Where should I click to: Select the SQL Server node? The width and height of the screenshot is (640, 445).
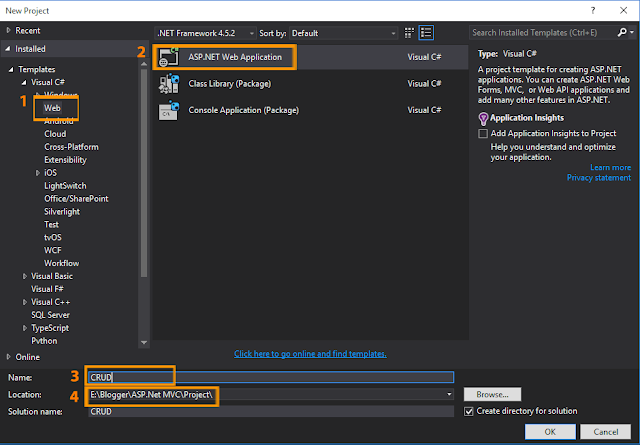pyautogui.click(x=51, y=315)
